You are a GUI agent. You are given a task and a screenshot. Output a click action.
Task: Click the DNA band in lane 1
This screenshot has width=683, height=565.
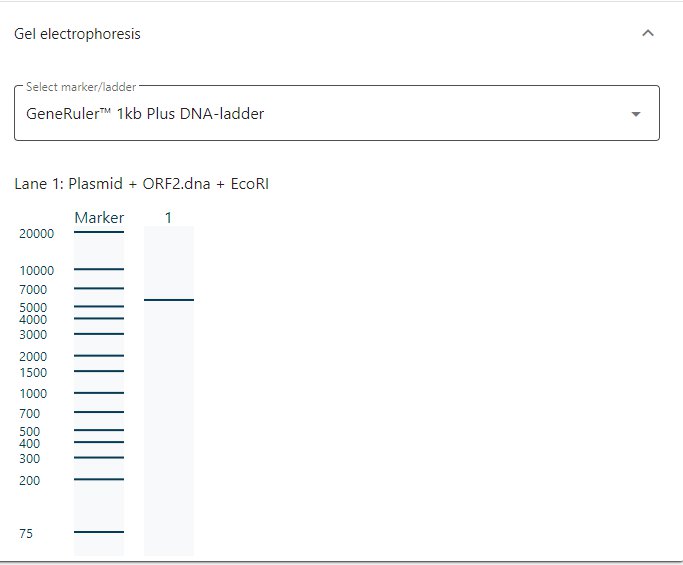pyautogui.click(x=169, y=300)
